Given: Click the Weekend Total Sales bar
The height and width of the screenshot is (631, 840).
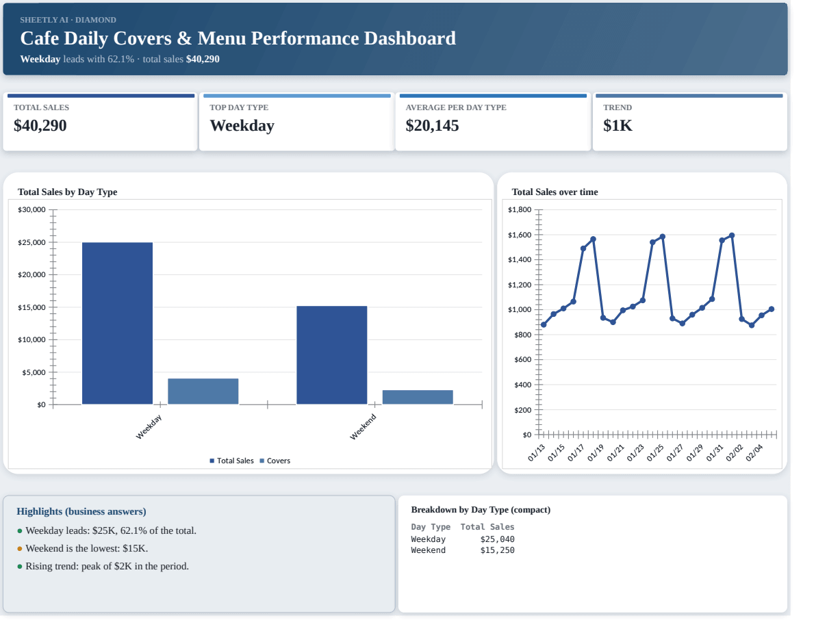Looking at the screenshot, I should 332,355.
